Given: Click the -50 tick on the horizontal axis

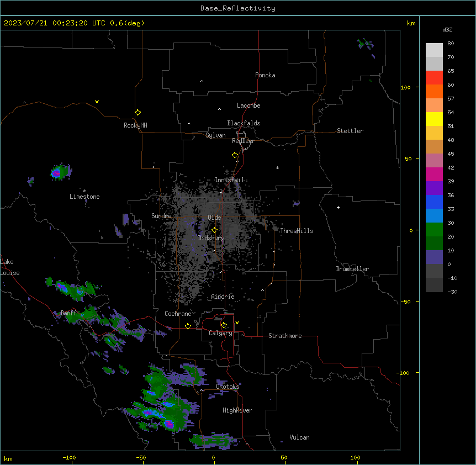Looking at the screenshot, I should pos(141,457).
